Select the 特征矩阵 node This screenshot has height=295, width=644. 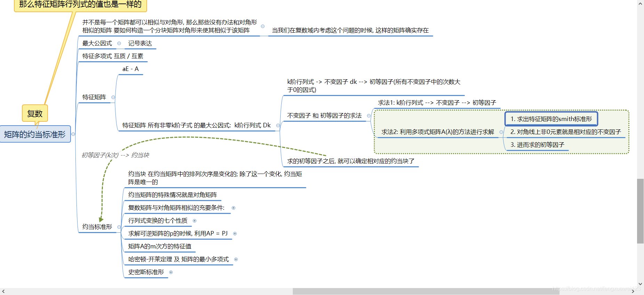point(94,97)
